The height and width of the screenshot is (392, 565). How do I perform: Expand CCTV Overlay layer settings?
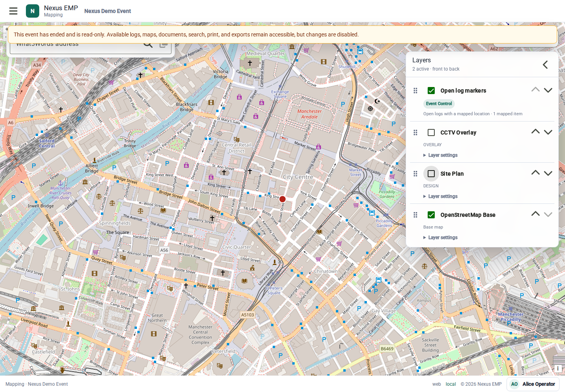tap(441, 155)
